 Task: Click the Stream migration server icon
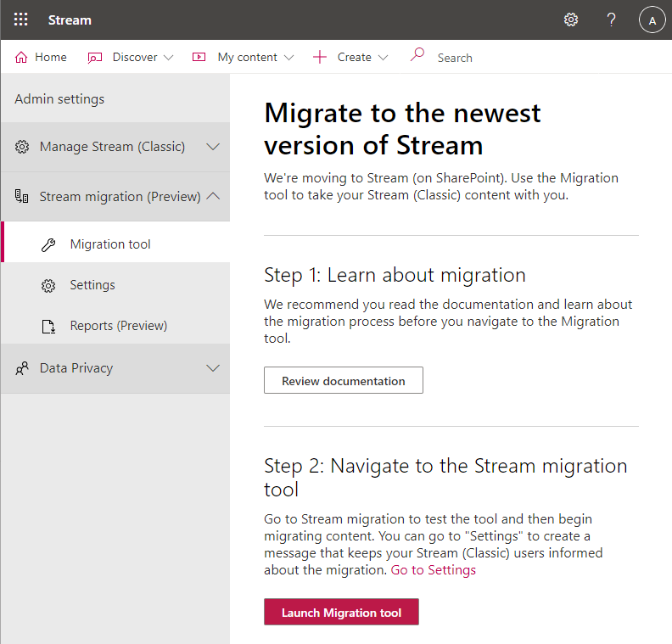coord(22,196)
